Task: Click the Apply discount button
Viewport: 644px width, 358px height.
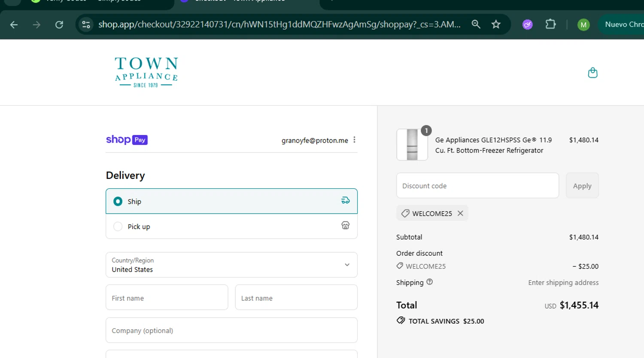Action: [x=582, y=186]
